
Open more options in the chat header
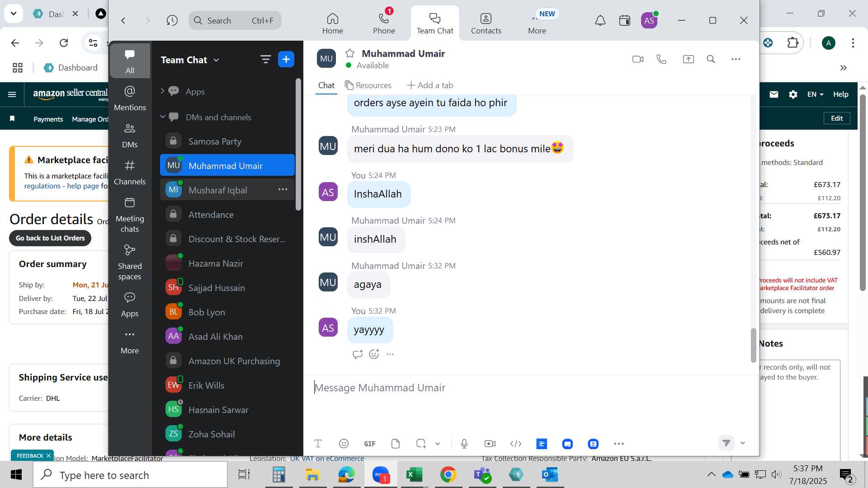click(736, 59)
